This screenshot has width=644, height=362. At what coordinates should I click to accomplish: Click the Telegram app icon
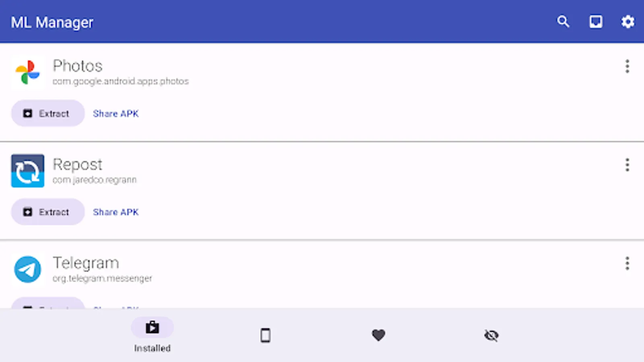click(x=27, y=269)
